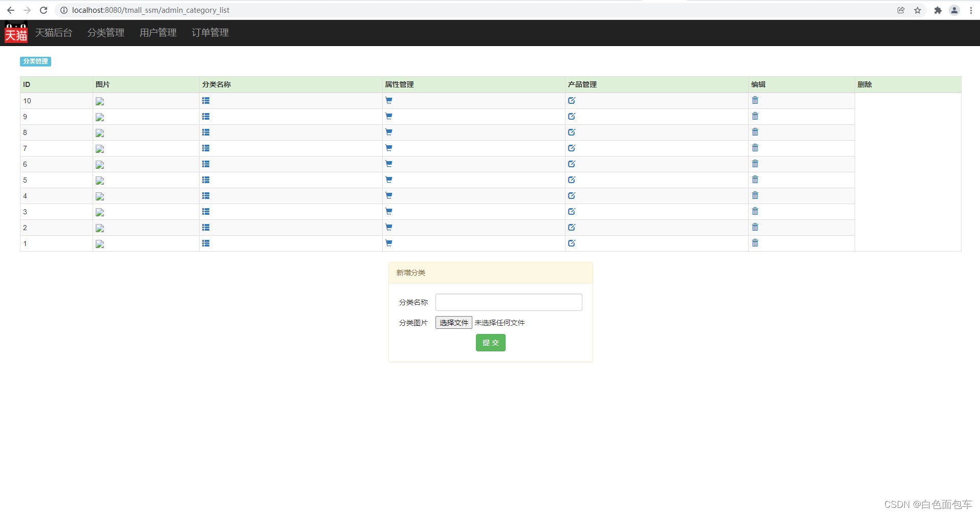Click the broken image thumbnail in row 5

[100, 181]
